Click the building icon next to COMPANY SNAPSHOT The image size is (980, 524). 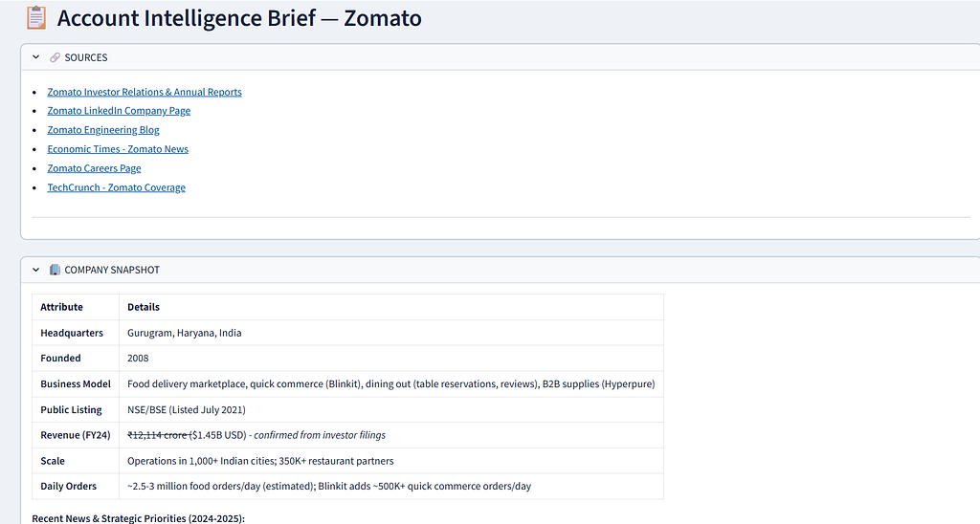coord(55,270)
